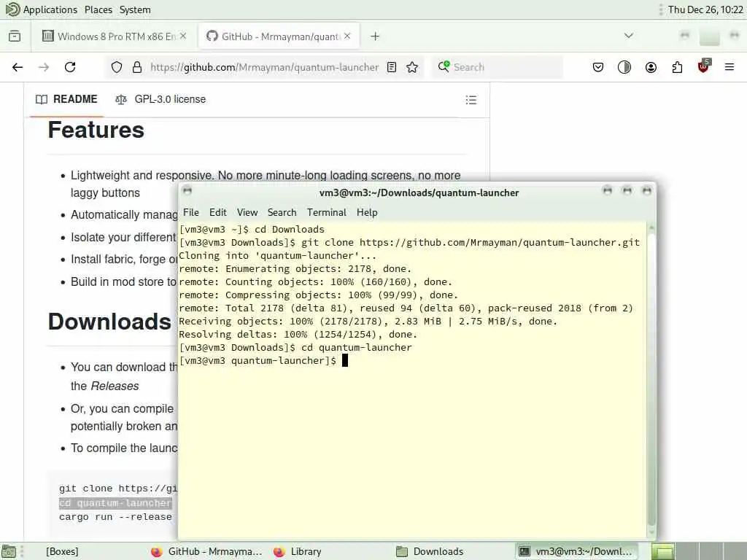747x560 pixels.
Task: Click the Features heading
Action: click(x=96, y=130)
